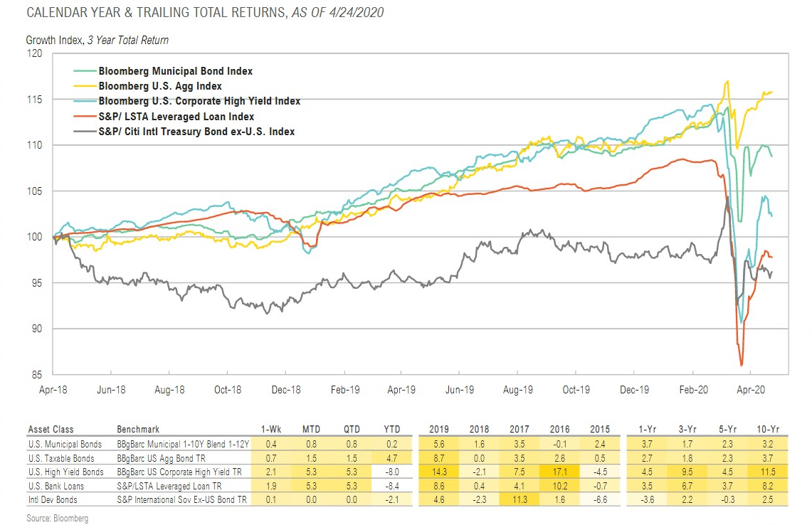The width and height of the screenshot is (812, 525).
Task: Click the Bloomberg Municipal Bond Index legend label
Action: [176, 71]
